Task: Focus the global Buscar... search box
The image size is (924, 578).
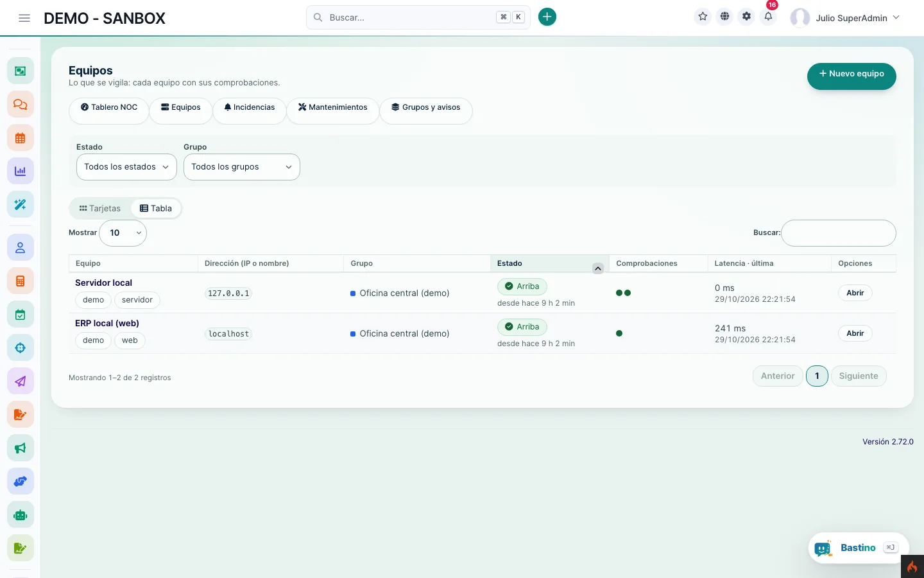Action: click(x=418, y=17)
